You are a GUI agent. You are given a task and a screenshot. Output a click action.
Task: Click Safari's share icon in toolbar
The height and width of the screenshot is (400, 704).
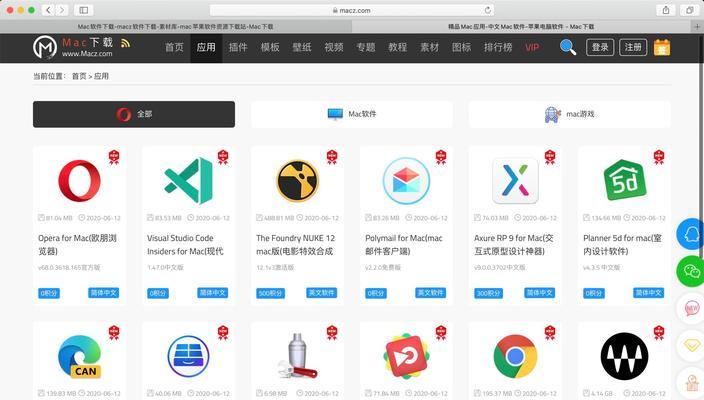tap(666, 10)
